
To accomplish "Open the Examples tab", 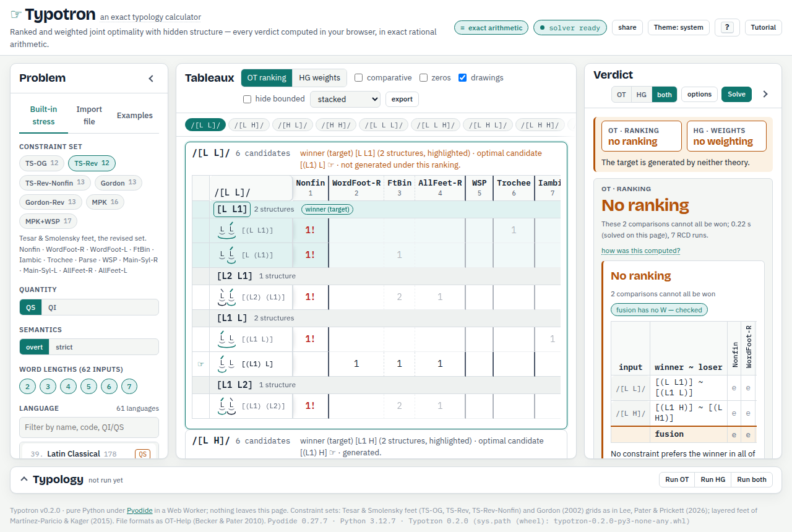I will [135, 116].
